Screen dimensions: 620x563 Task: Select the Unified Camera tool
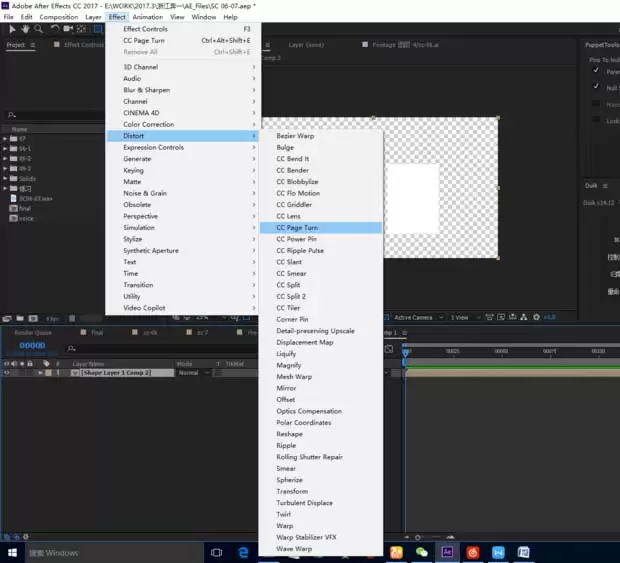point(68,28)
